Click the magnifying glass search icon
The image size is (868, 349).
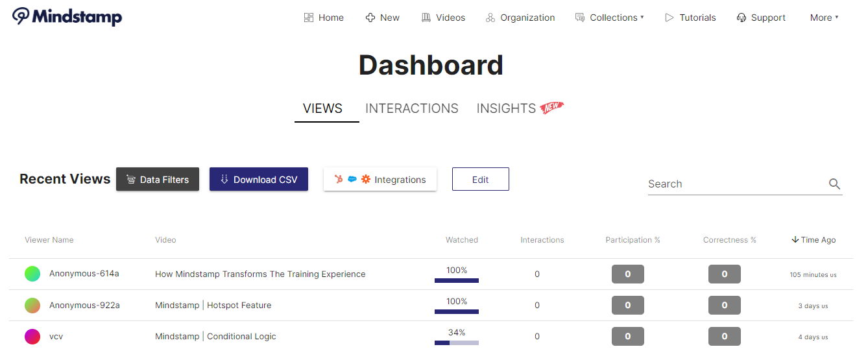(834, 184)
